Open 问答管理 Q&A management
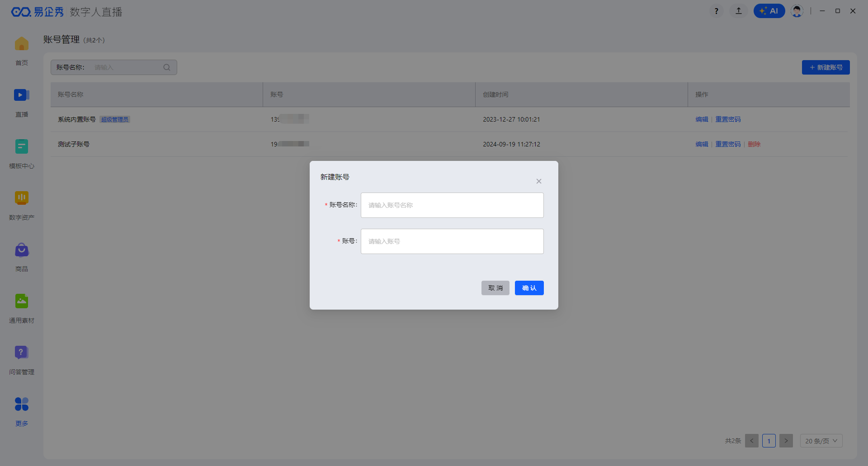Screen dimensions: 868x466 point(21,353)
